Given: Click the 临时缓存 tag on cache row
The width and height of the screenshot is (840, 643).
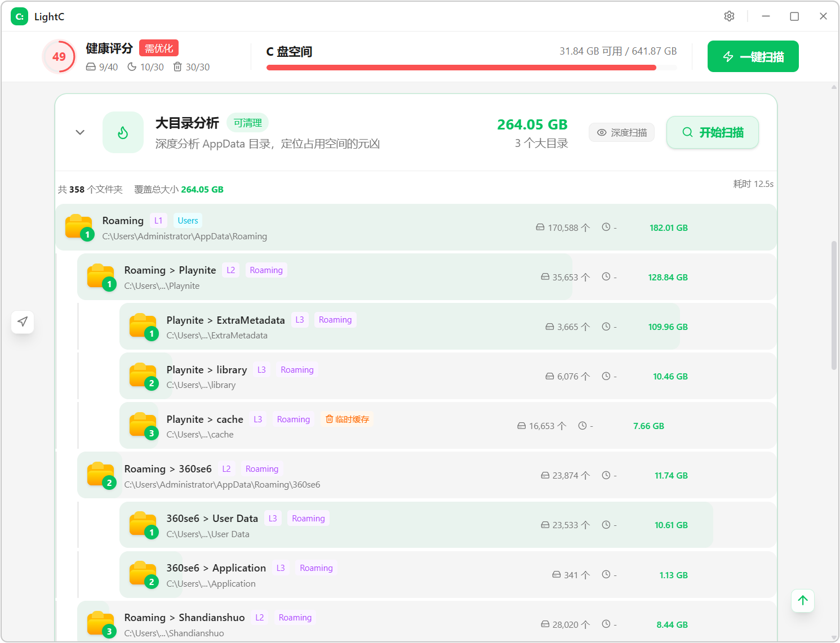Looking at the screenshot, I should pyautogui.click(x=348, y=419).
